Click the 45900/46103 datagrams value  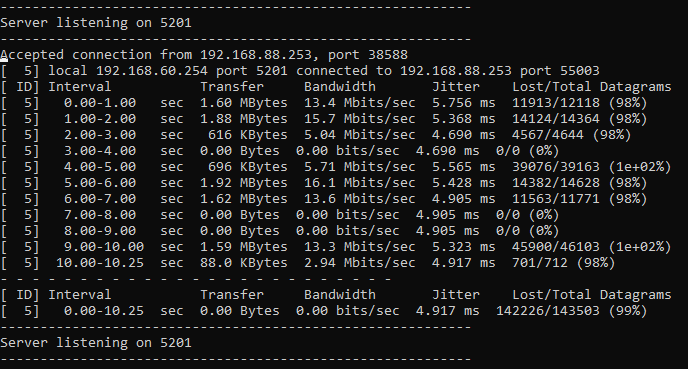[x=555, y=247]
